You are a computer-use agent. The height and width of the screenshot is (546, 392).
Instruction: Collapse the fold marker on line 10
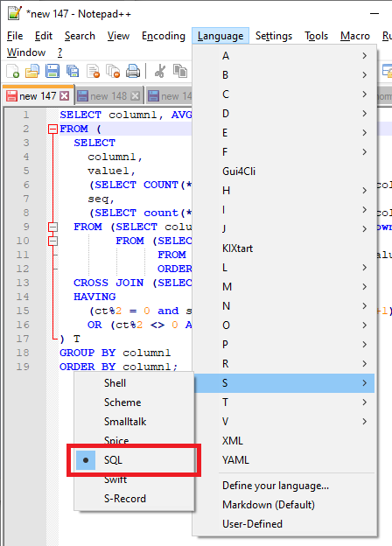(52, 241)
